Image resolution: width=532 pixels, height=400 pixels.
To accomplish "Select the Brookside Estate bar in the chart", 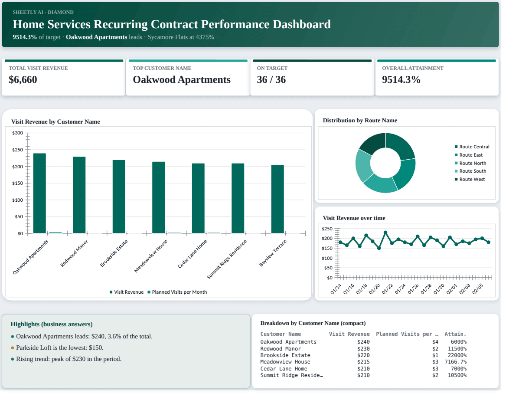I will (119, 197).
